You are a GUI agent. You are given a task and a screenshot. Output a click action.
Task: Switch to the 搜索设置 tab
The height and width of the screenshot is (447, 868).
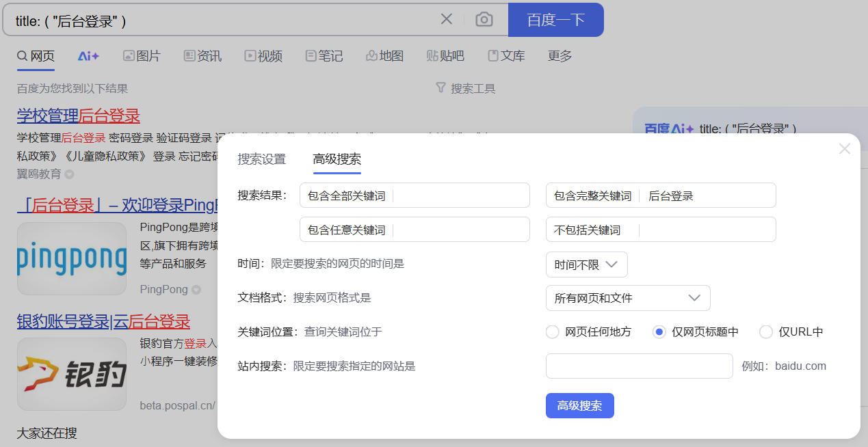point(261,159)
